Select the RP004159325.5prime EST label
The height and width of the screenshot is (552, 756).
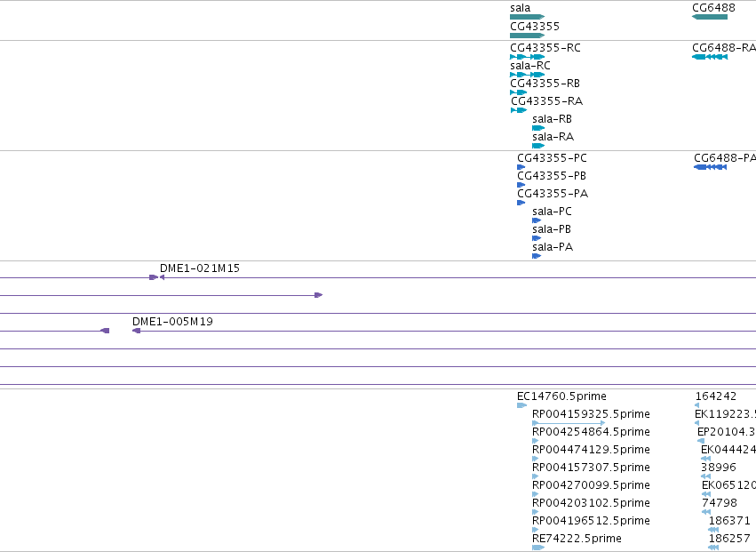591,414
